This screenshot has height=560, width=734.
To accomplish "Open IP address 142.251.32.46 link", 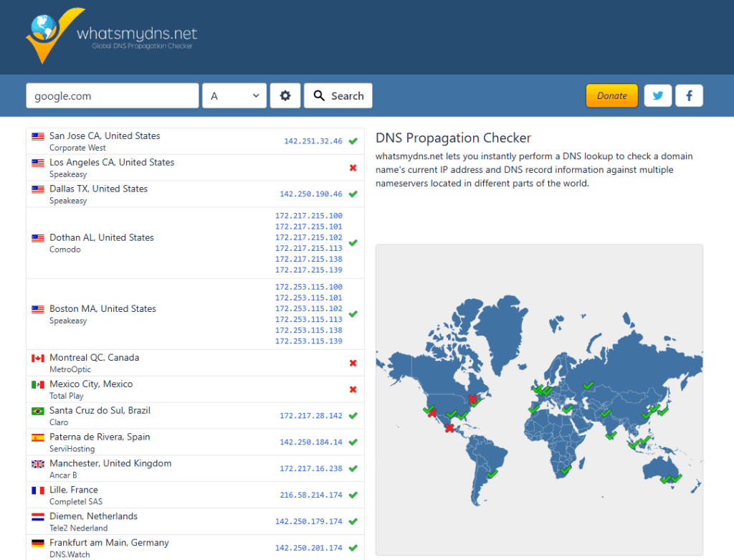I will coord(313,141).
